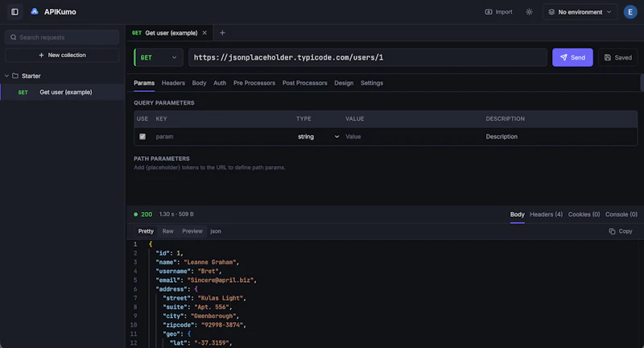Select the Pretty view
The width and height of the screenshot is (644, 348).
[146, 231]
